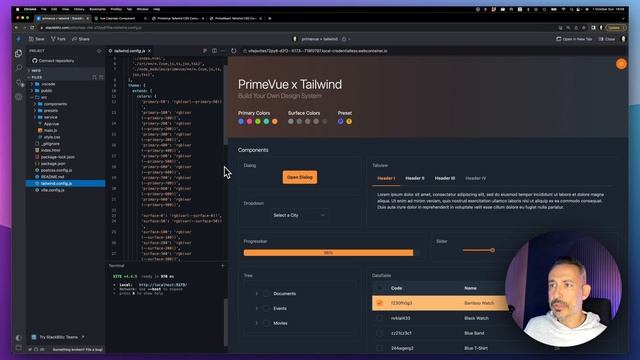Open the Ports in use sidebar icon
This screenshot has height=360, width=640.
pos(20,83)
